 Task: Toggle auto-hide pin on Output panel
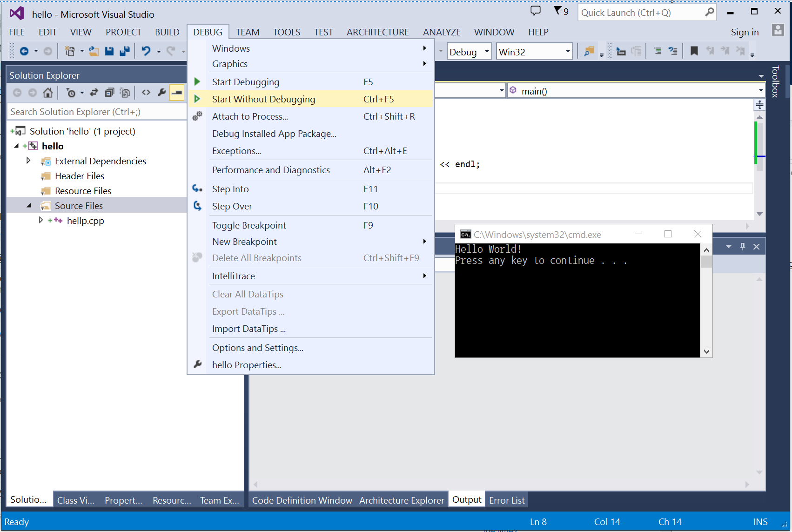pyautogui.click(x=743, y=247)
